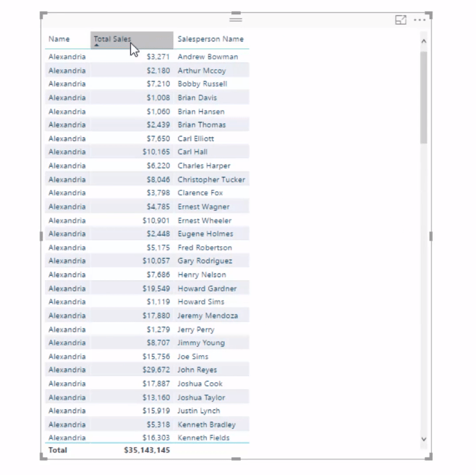Viewport: 476px width, 475px height.
Task: Click scrollbar down arrow
Action: click(x=424, y=439)
